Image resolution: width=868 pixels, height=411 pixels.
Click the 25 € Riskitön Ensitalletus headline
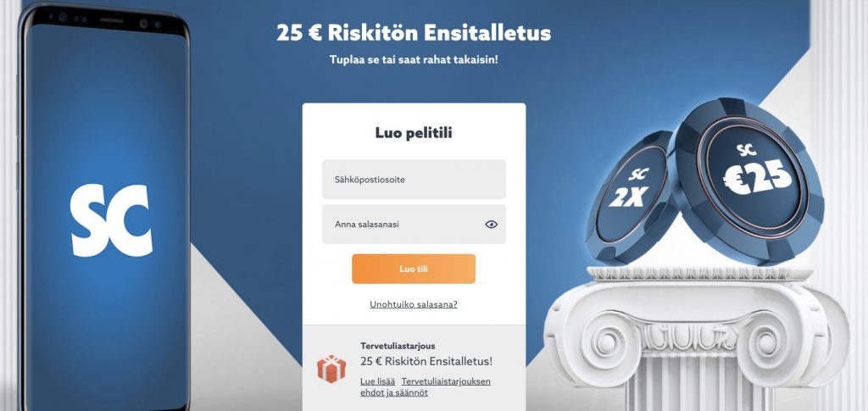click(x=414, y=33)
